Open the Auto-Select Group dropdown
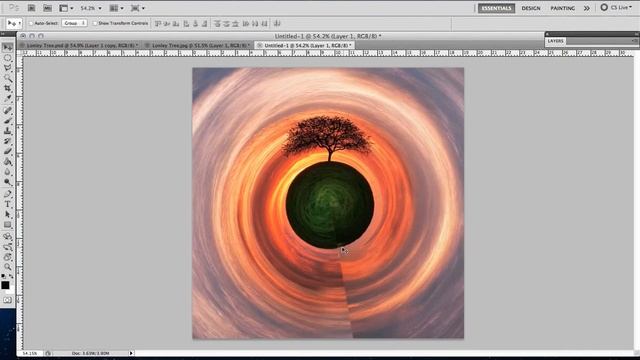 pos(74,23)
